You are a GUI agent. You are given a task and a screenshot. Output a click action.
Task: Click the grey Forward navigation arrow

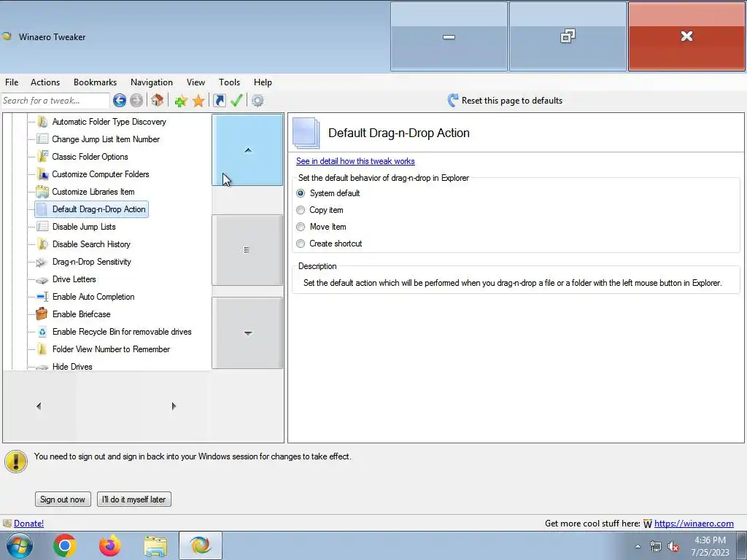point(136,101)
